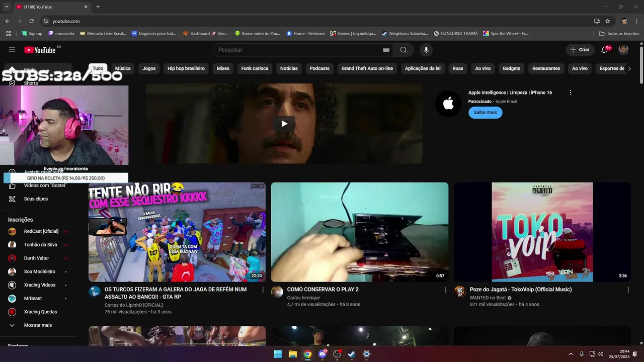
Task: Click the taskbar volume icon
Action: 600,354
